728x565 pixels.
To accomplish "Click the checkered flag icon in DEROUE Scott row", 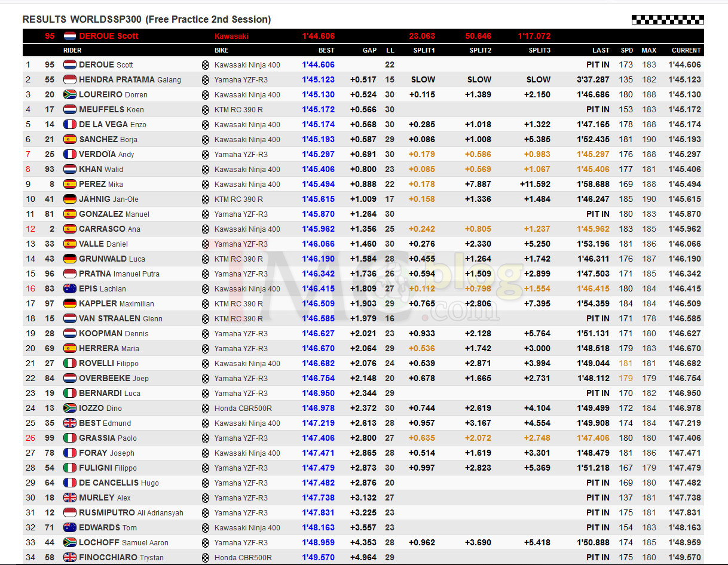I will [206, 65].
